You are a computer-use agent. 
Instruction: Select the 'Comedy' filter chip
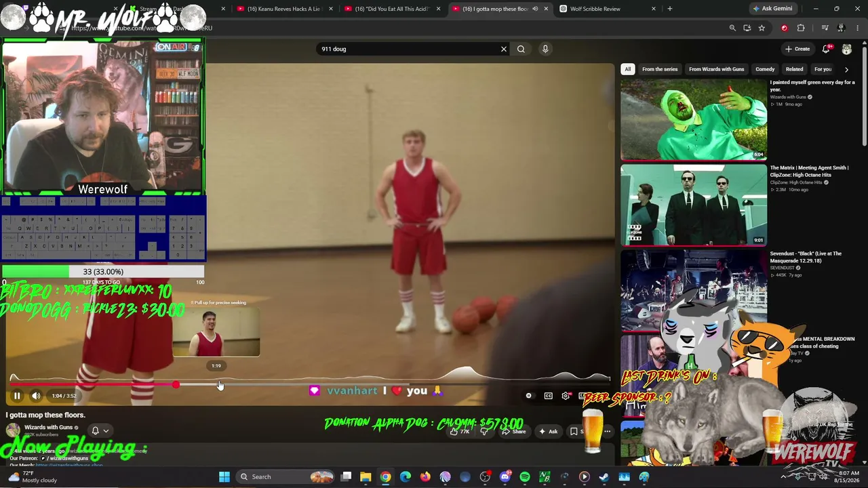pos(765,69)
